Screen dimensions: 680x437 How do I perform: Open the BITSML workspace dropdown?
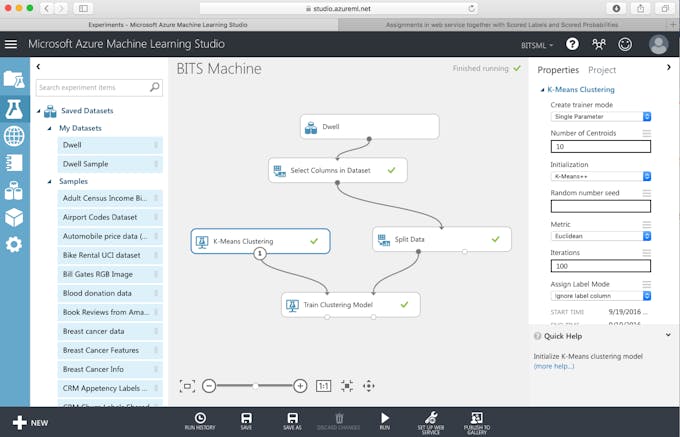click(537, 45)
